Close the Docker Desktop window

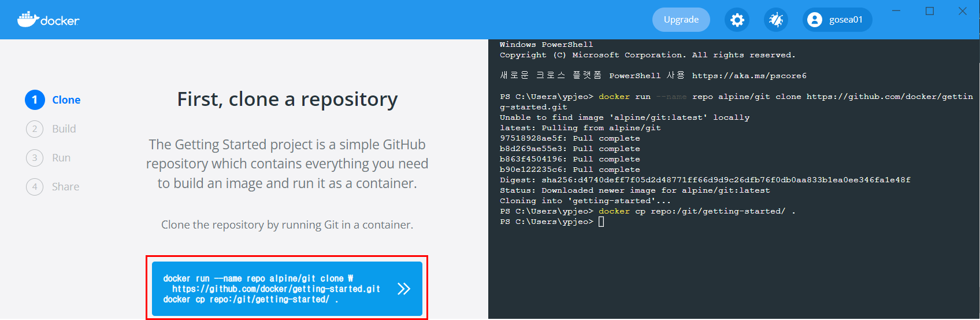point(963,11)
